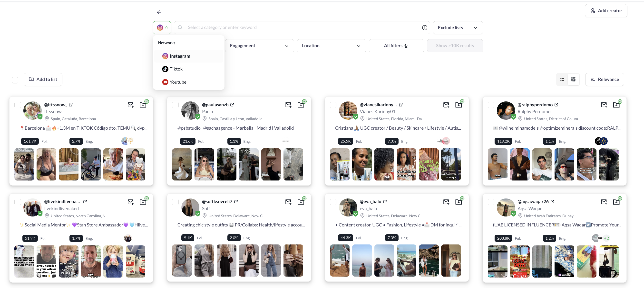Screen dimensions: 644x288
Task: Open the All filters button
Action: click(x=396, y=46)
